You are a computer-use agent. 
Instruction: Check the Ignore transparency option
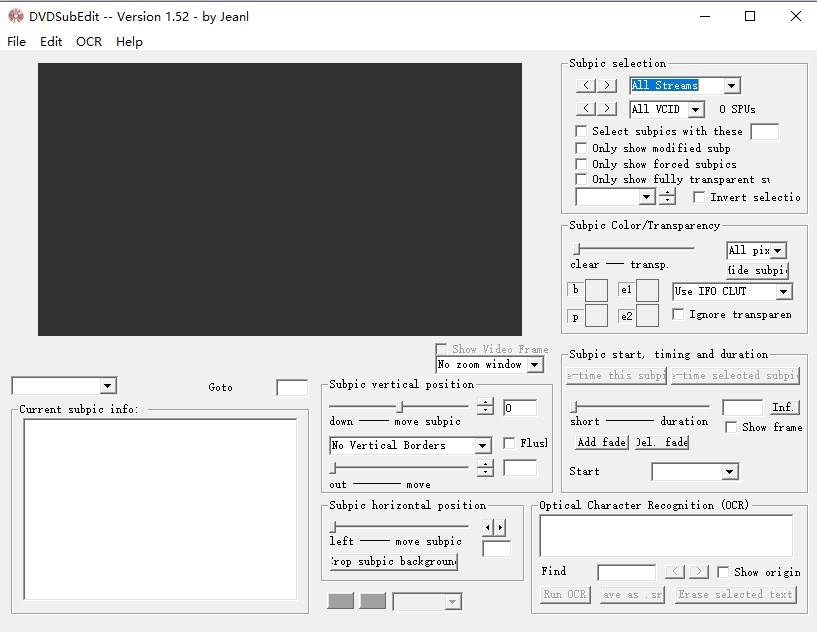click(x=679, y=315)
